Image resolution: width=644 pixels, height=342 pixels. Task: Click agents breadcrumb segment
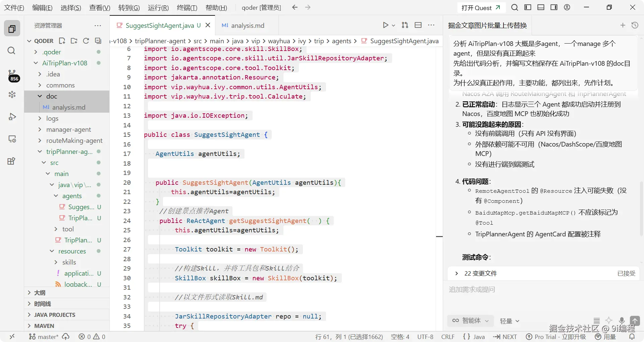point(341,41)
